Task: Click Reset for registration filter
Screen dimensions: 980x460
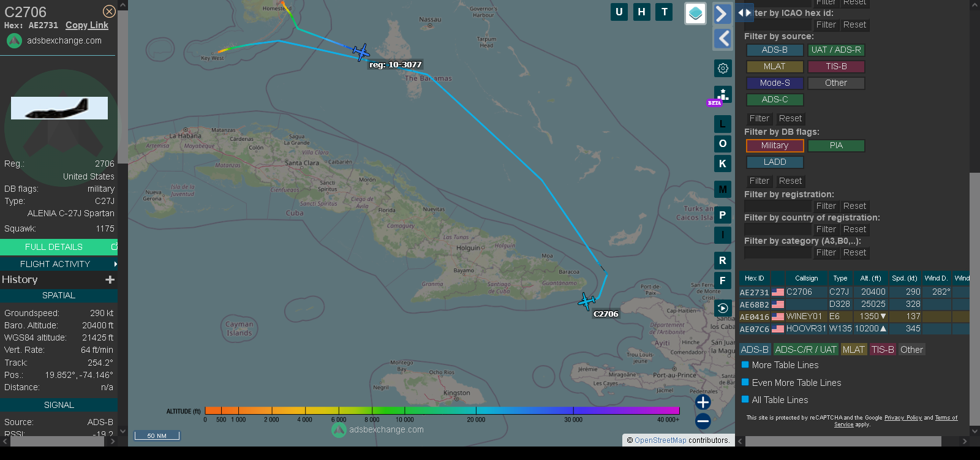Action: (x=854, y=206)
